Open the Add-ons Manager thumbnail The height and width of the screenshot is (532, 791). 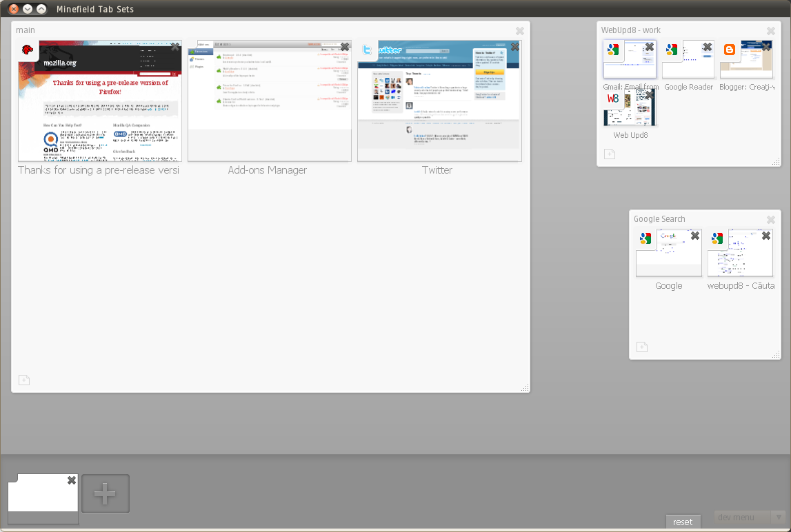[270, 101]
